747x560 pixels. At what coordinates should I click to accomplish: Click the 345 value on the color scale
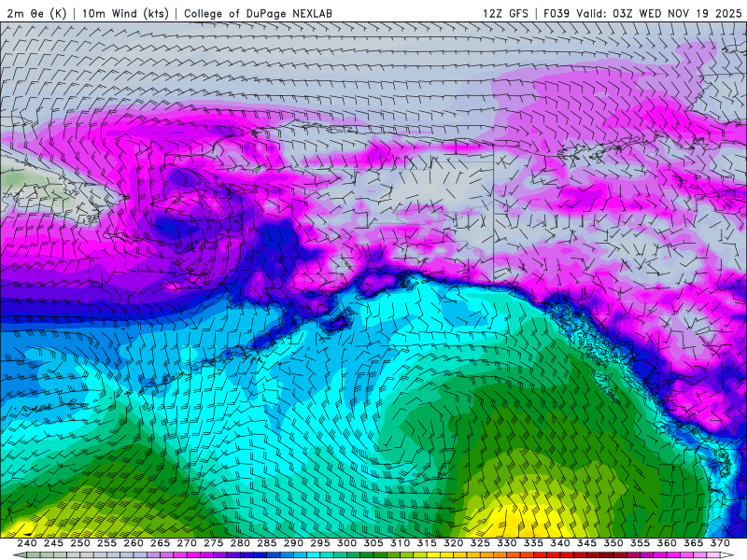coord(587,543)
